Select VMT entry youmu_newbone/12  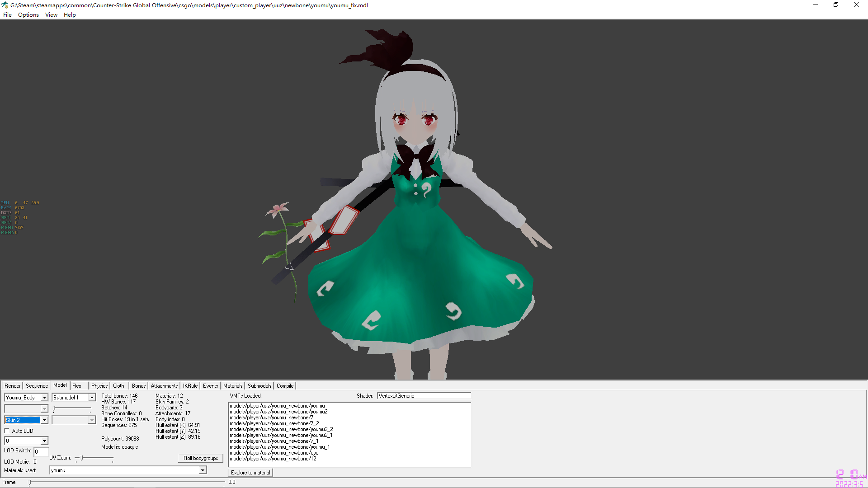[273, 459]
